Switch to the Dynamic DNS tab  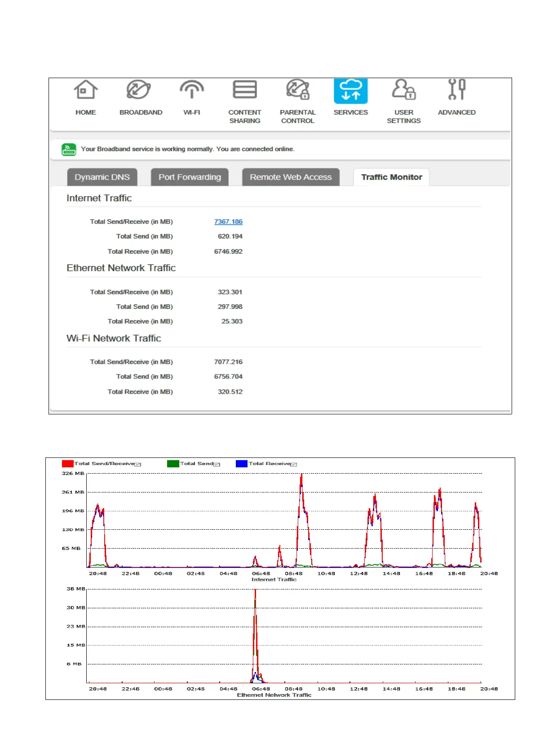[x=102, y=177]
